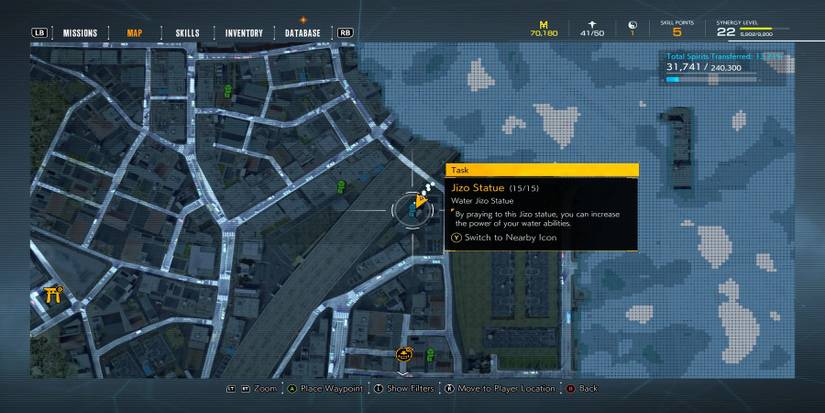The width and height of the screenshot is (825, 413).
Task: Select the yellow player location arrow
Action: [x=420, y=201]
